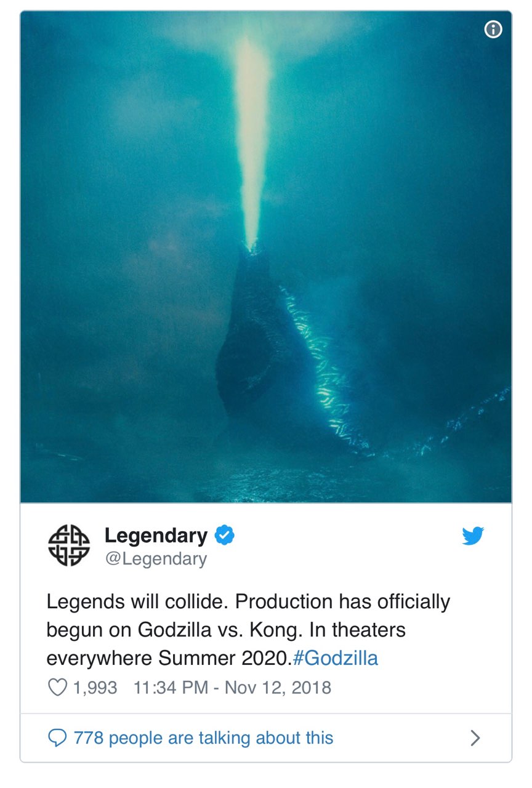Open the Legendary display name
Screen dimensions: 532x788
pos(156,536)
